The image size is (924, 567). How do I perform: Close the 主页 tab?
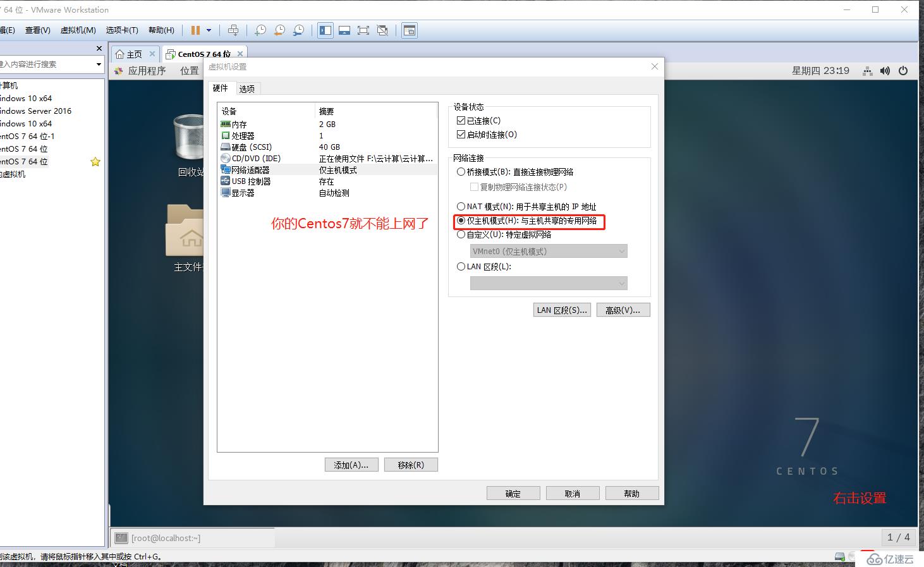152,54
